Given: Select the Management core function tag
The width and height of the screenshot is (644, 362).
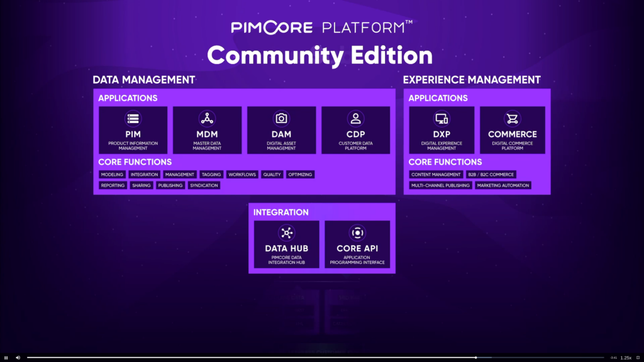Looking at the screenshot, I should [x=179, y=175].
